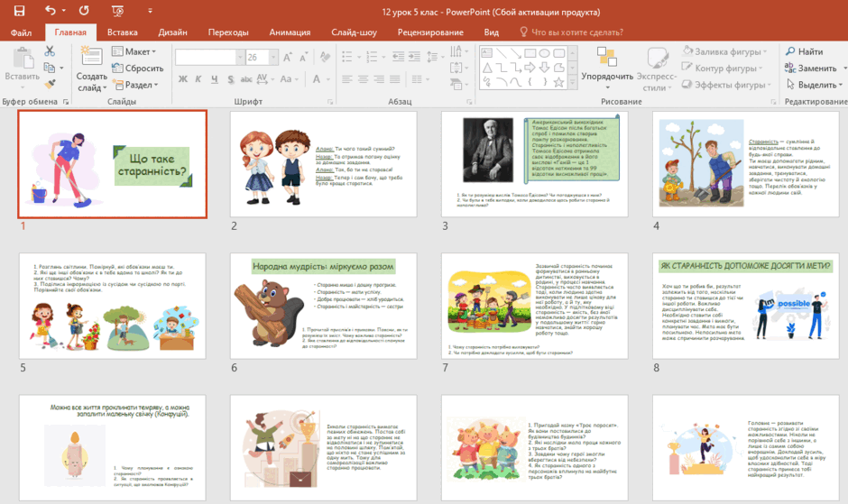Select the rectangle shape in gallery
The image size is (848, 504).
(530, 53)
